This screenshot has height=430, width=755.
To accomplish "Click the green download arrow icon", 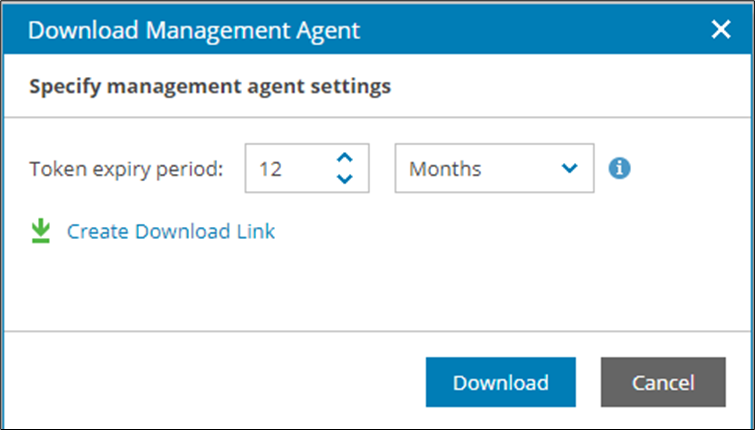I will (40, 232).
